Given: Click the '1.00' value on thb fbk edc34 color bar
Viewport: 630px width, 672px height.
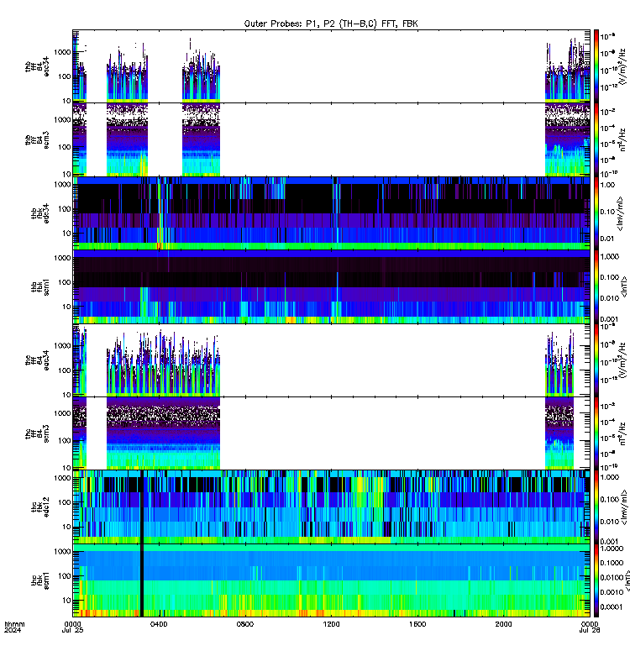Looking at the screenshot, I should tap(607, 185).
